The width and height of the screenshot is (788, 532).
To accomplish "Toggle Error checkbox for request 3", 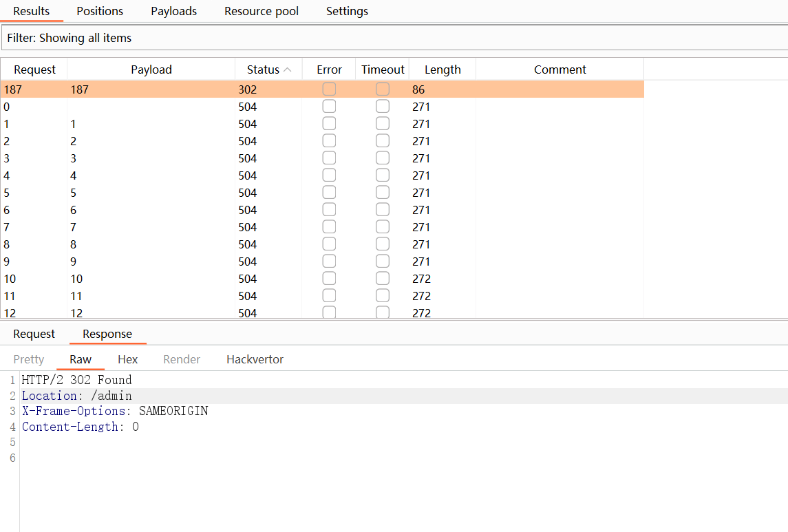I will (329, 158).
